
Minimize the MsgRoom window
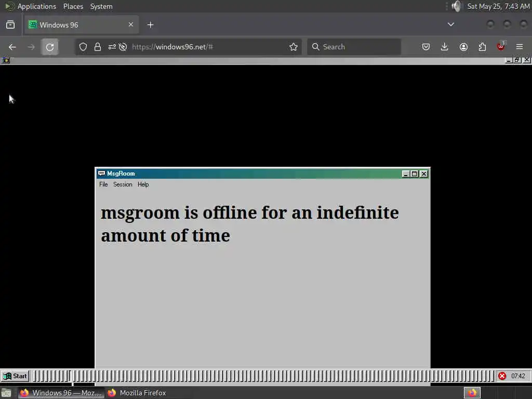point(405,174)
